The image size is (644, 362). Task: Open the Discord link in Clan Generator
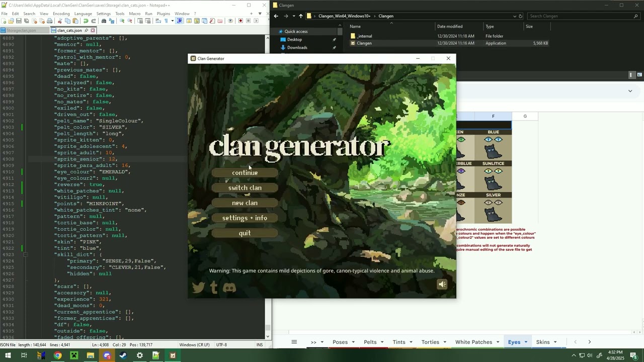[229, 288]
